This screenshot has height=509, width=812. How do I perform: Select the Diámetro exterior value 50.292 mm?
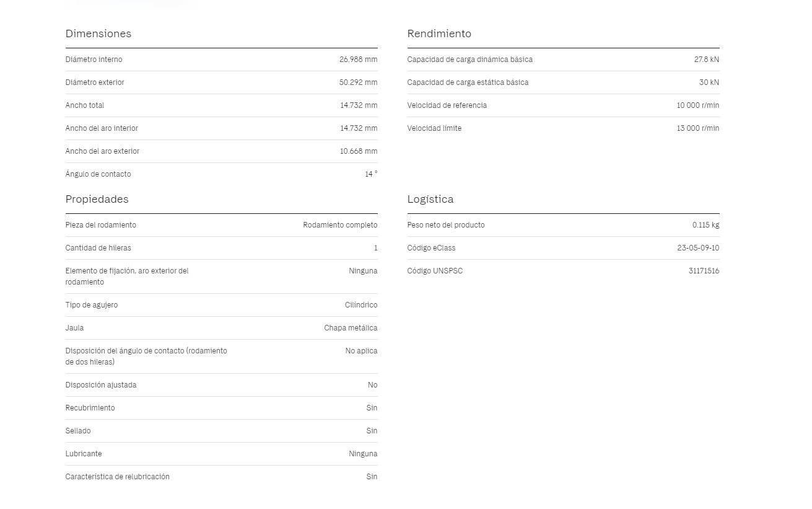coord(358,82)
